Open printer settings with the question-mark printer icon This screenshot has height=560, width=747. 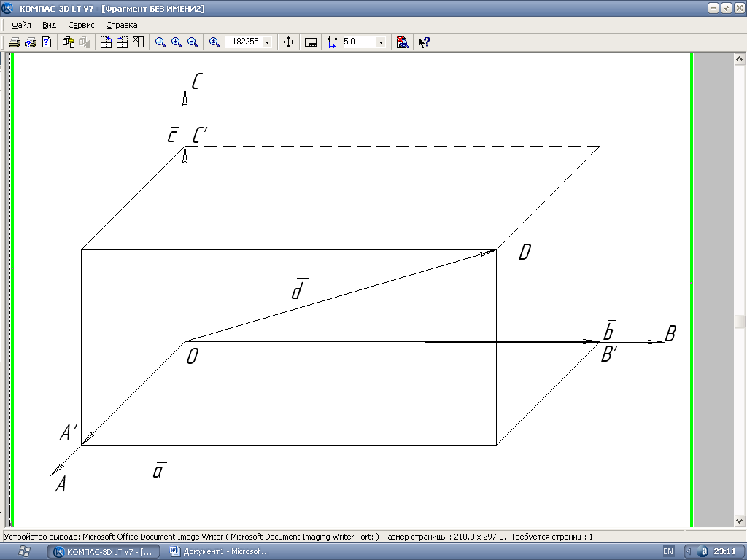point(31,42)
